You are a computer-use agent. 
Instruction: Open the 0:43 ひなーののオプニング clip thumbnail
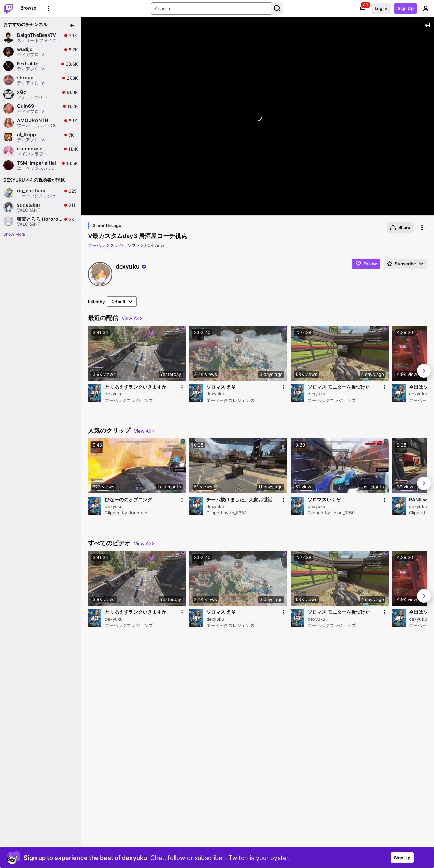tap(137, 466)
